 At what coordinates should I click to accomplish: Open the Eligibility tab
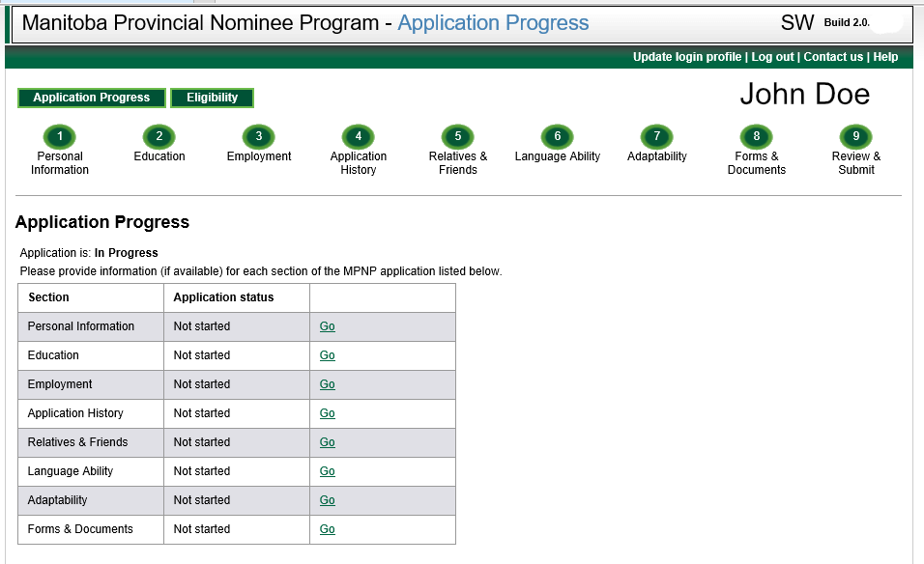pos(212,98)
